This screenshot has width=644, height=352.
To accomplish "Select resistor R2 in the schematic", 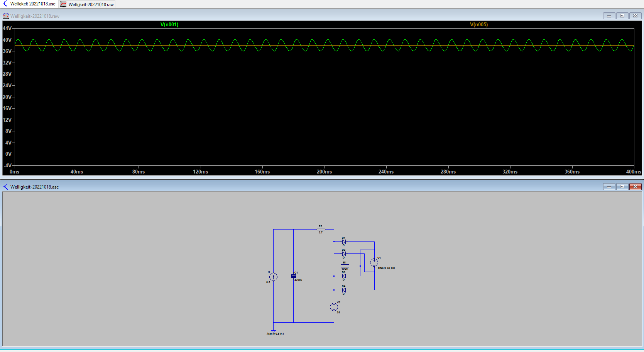I will click(x=321, y=230).
